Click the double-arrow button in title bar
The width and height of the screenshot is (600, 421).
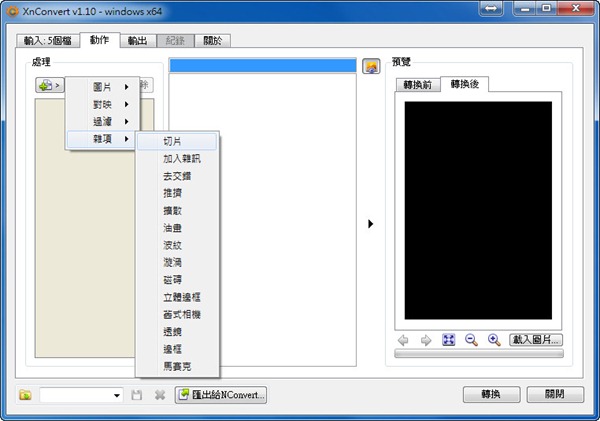491,8
